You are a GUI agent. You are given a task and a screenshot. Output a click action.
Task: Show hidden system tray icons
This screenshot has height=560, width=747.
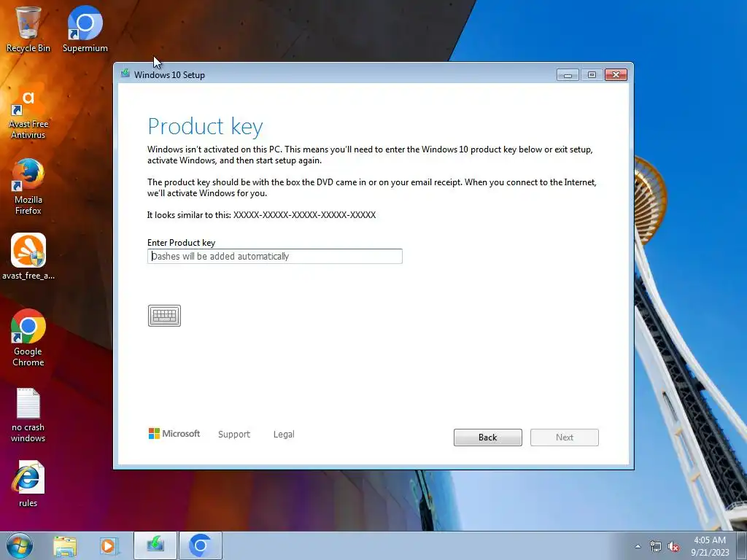(638, 546)
